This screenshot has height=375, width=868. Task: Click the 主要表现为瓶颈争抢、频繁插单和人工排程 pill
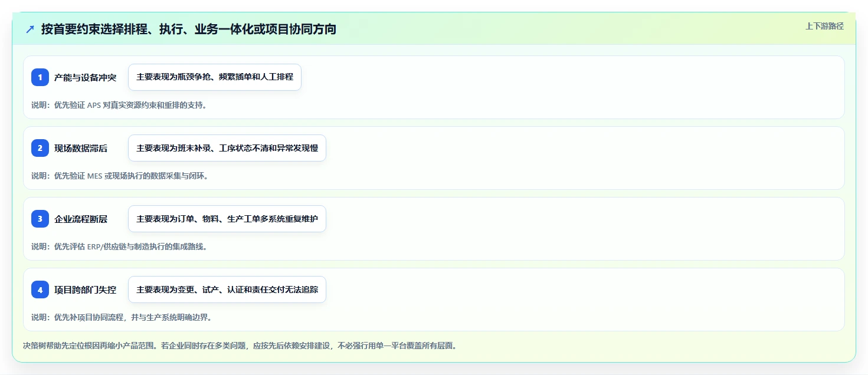point(215,77)
